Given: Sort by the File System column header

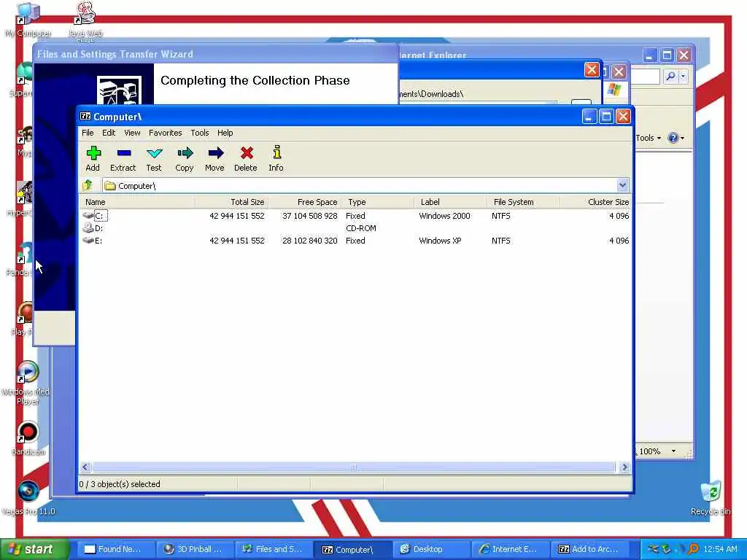Looking at the screenshot, I should (x=523, y=202).
